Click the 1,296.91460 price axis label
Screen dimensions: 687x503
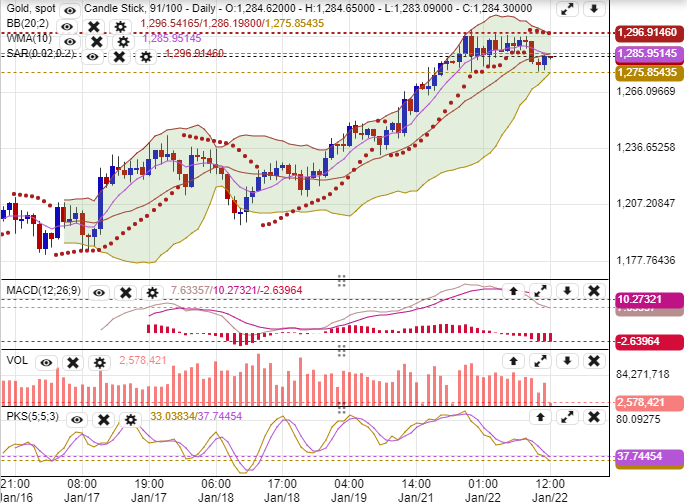pyautogui.click(x=647, y=33)
